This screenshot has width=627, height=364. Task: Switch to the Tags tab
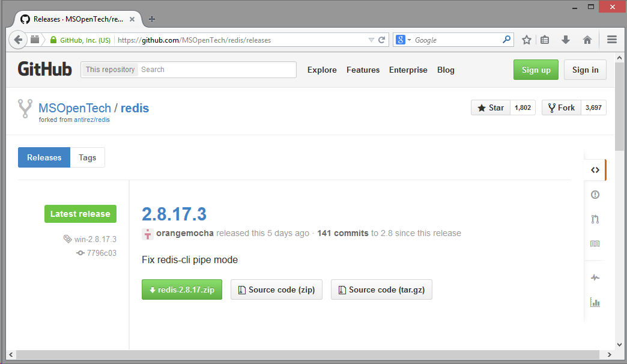87,157
